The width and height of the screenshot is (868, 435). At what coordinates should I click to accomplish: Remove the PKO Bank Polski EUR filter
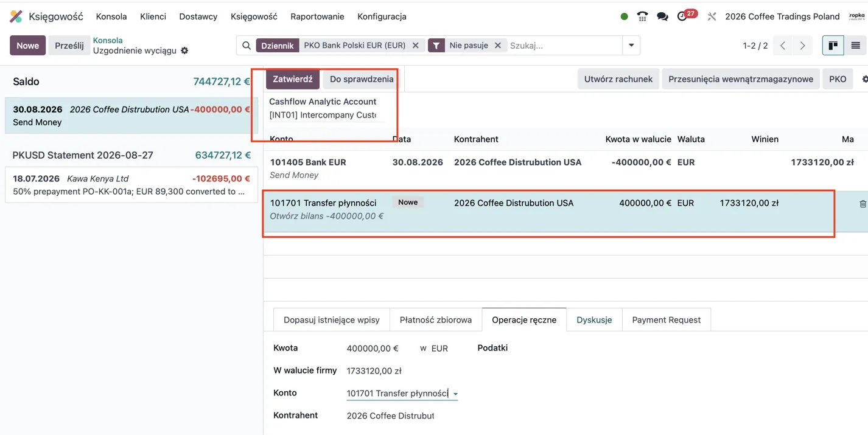[416, 46]
